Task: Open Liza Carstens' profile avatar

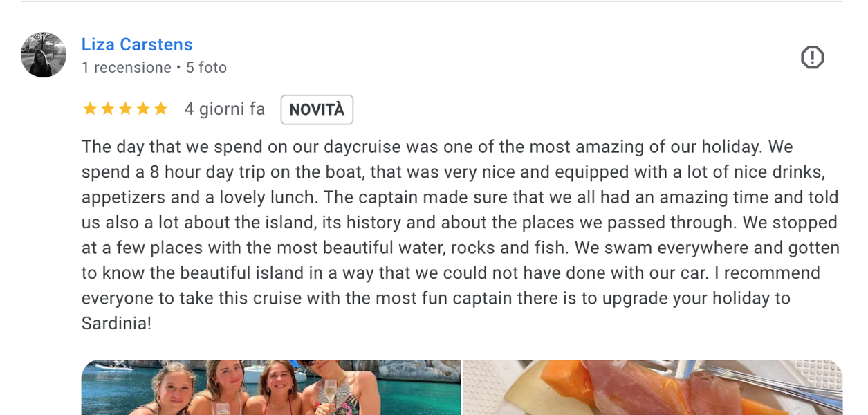Action: coord(44,55)
